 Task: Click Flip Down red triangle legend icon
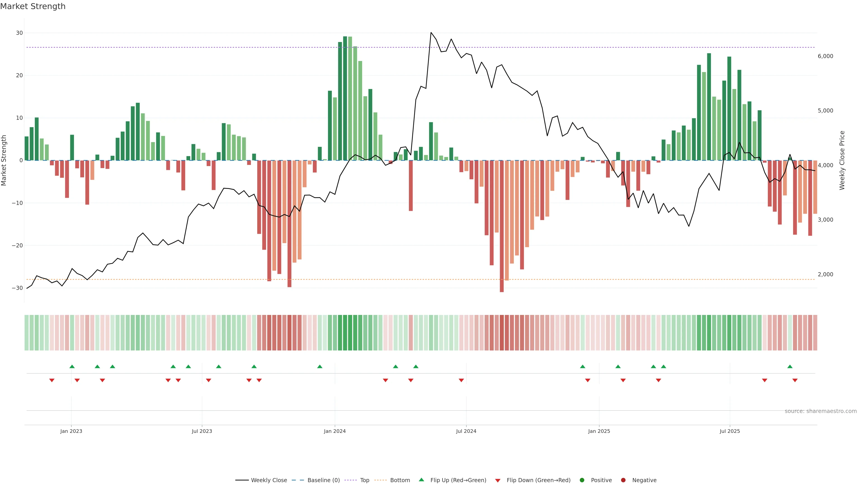point(498,480)
